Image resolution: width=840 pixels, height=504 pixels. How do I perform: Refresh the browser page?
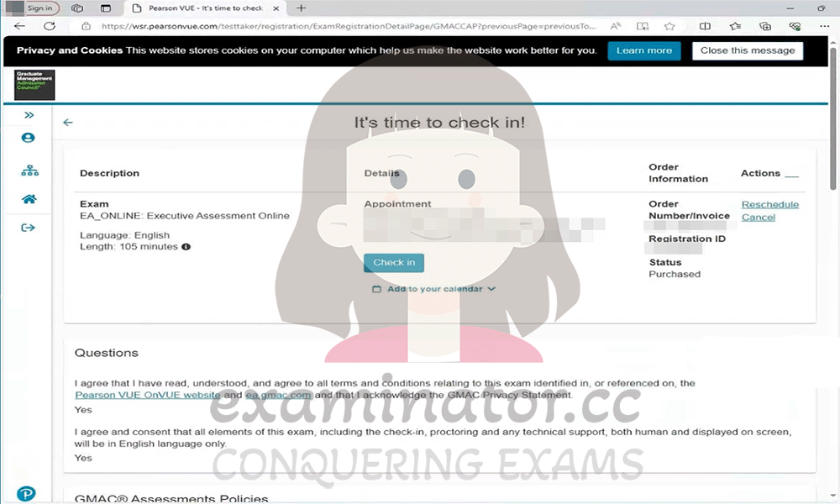(x=50, y=26)
